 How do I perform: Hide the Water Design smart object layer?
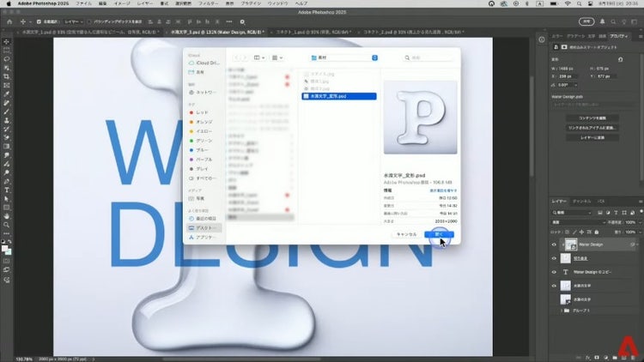[x=553, y=244]
